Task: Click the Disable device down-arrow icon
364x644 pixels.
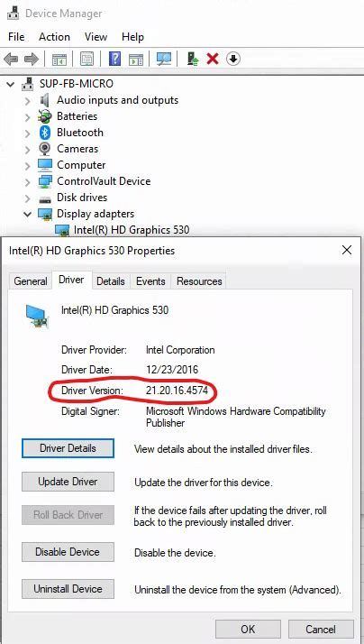Action: pos(233,60)
